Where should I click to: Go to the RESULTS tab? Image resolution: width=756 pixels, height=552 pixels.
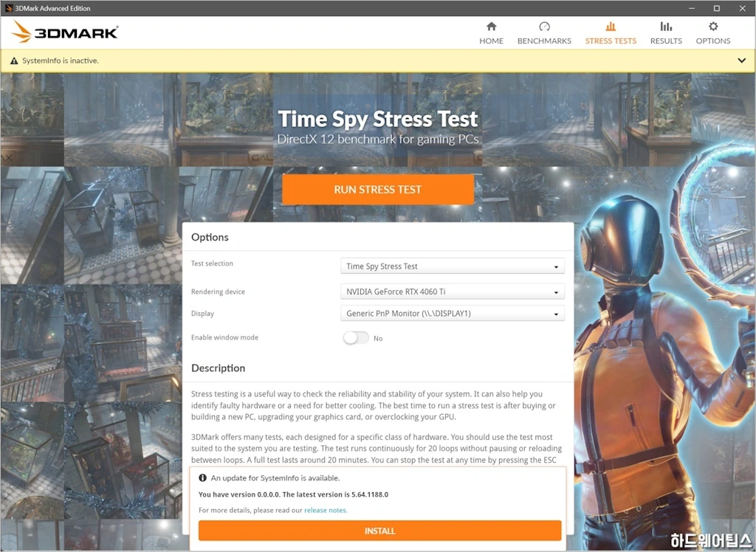pyautogui.click(x=666, y=32)
